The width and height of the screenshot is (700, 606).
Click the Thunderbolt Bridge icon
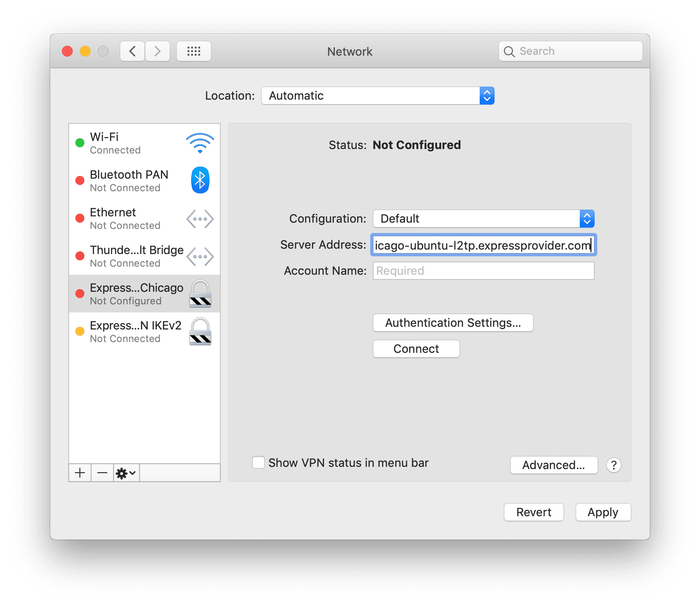coord(200,256)
